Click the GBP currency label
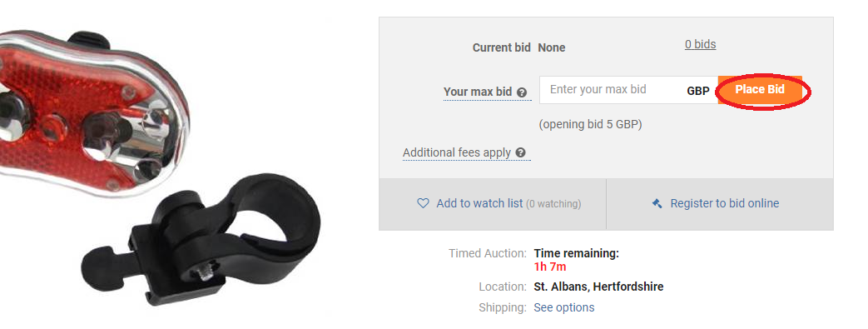Viewport: 868px width, 329px height. tap(698, 92)
